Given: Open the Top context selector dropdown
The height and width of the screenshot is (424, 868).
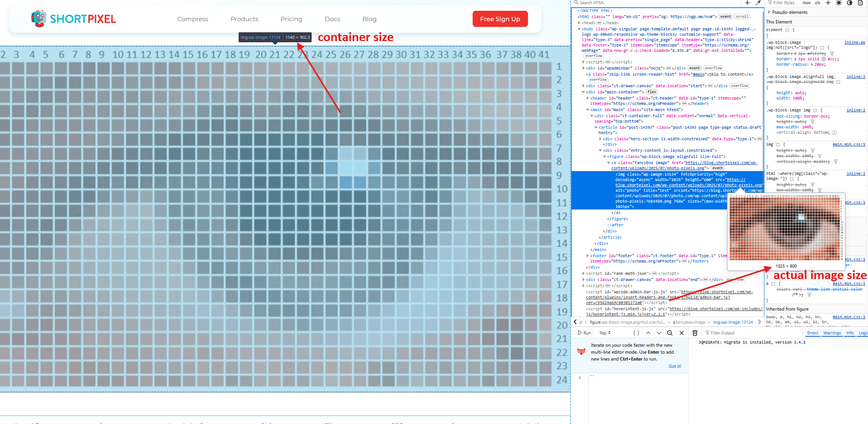Looking at the screenshot, I should click(605, 333).
